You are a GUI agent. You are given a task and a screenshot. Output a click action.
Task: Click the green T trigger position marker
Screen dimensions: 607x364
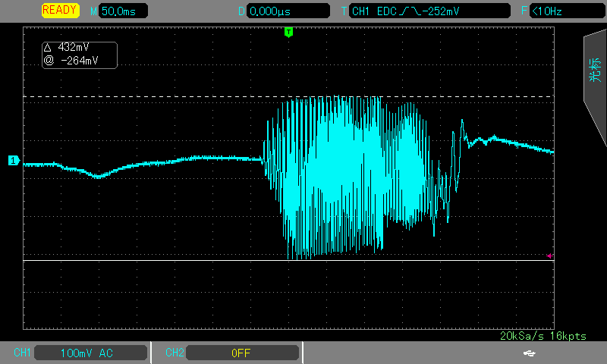(288, 32)
